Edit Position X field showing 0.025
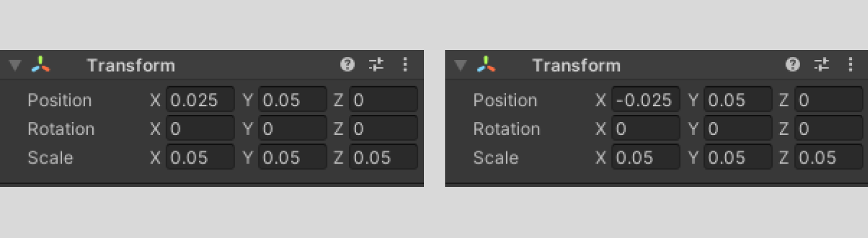Screen dimensions: 868x238 pyautogui.click(x=200, y=100)
